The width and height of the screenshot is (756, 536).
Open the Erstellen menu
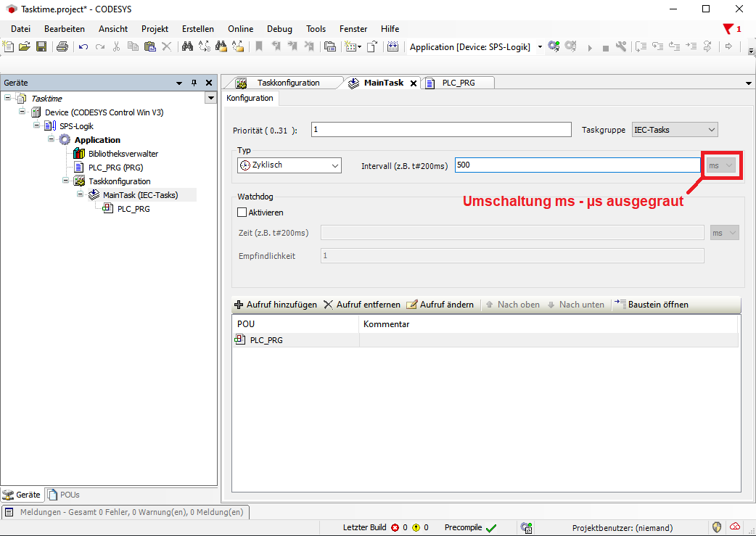coord(197,29)
